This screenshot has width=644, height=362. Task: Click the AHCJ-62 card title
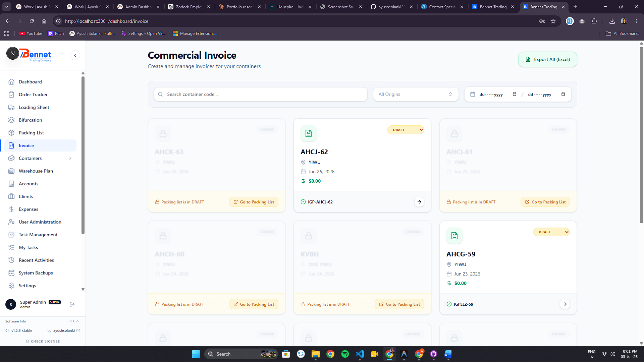coord(314,152)
